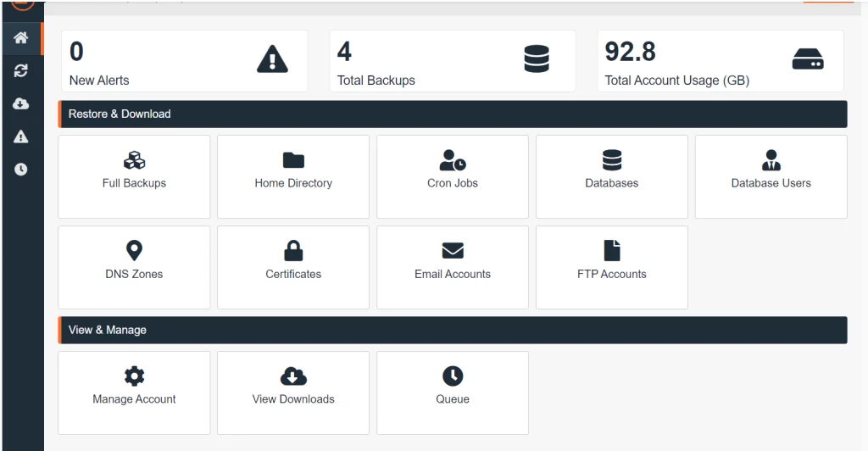Click the Queue clock icon

click(453, 376)
